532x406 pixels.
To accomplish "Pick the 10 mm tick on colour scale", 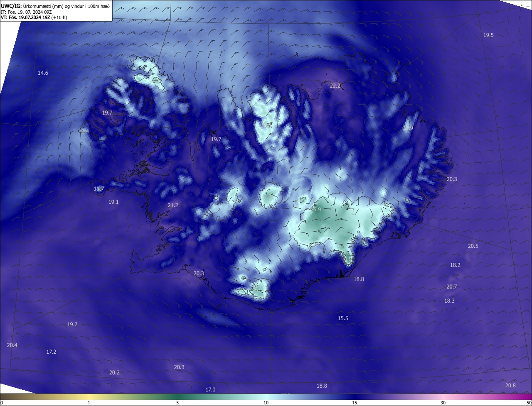I will [x=266, y=403].
